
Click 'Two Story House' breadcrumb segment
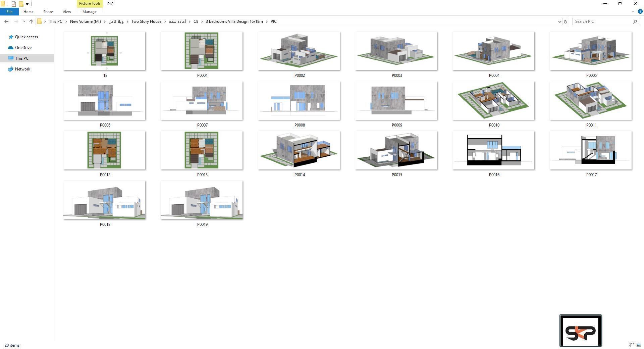coord(146,21)
